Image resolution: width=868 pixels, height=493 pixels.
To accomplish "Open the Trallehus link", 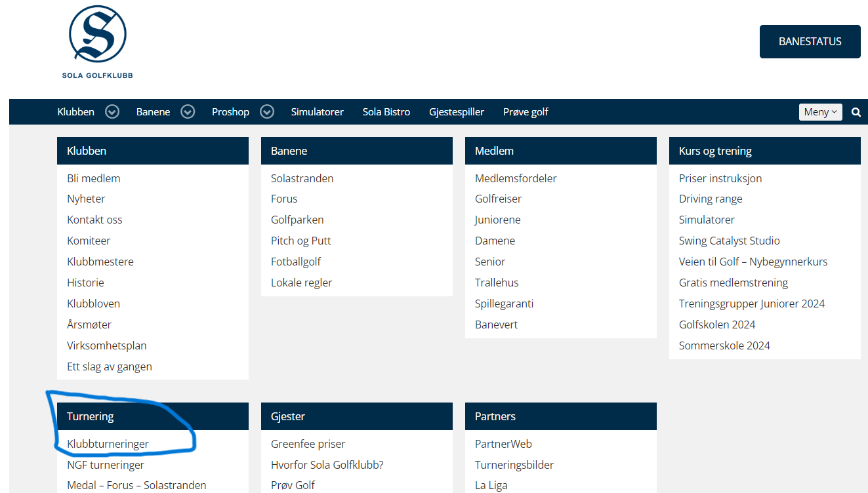I will coord(497,283).
